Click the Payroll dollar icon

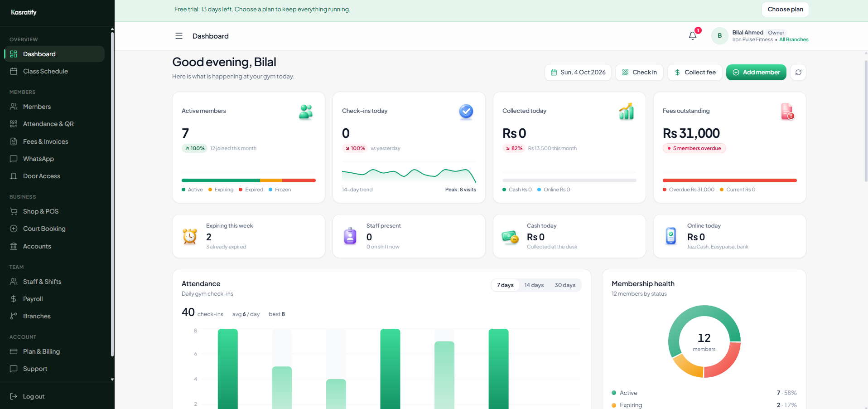click(14, 299)
